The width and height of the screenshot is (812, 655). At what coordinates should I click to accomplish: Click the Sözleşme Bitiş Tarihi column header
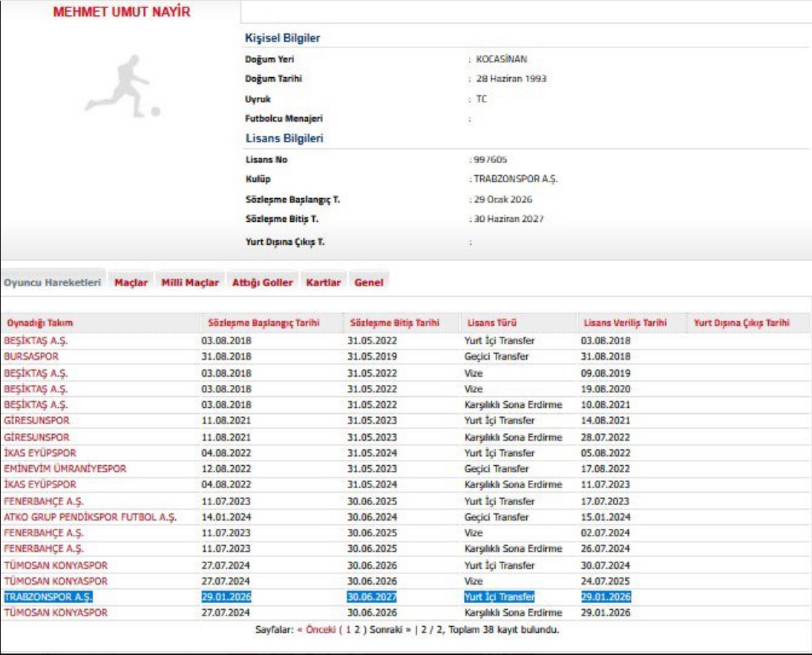[393, 323]
